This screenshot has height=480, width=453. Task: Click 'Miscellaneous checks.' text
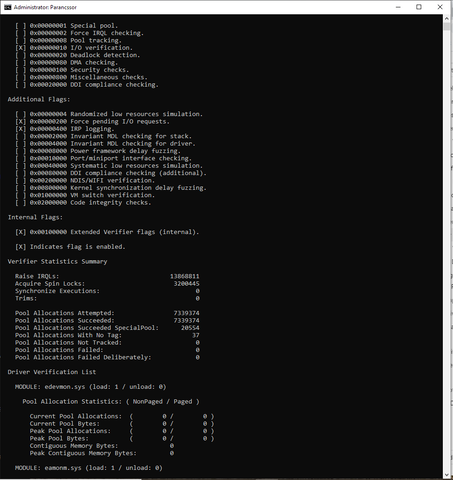click(x=109, y=77)
